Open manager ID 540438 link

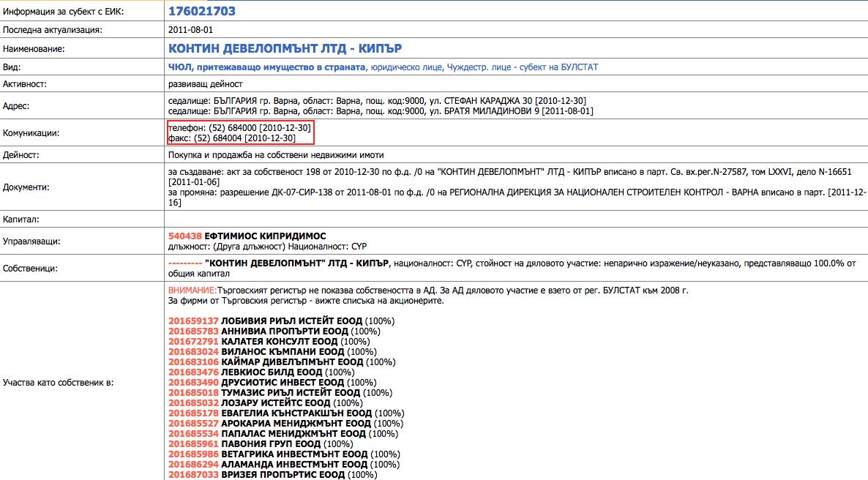click(184, 237)
